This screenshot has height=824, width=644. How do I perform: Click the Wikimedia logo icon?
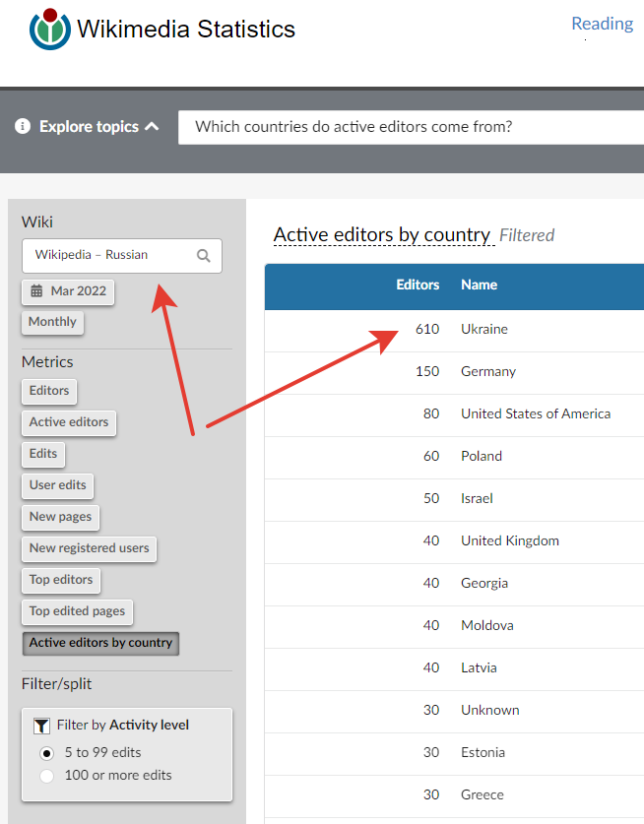(x=50, y=29)
